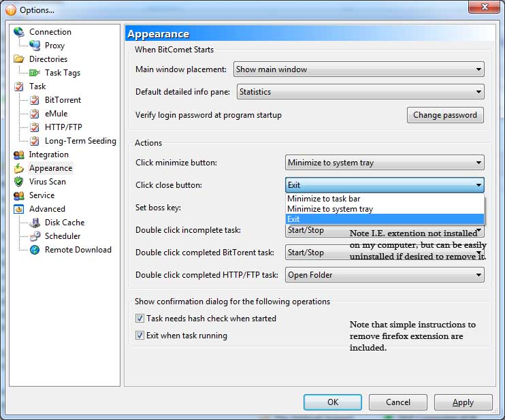Click the Appearance icon in sidebar
505x420 pixels.
19,168
